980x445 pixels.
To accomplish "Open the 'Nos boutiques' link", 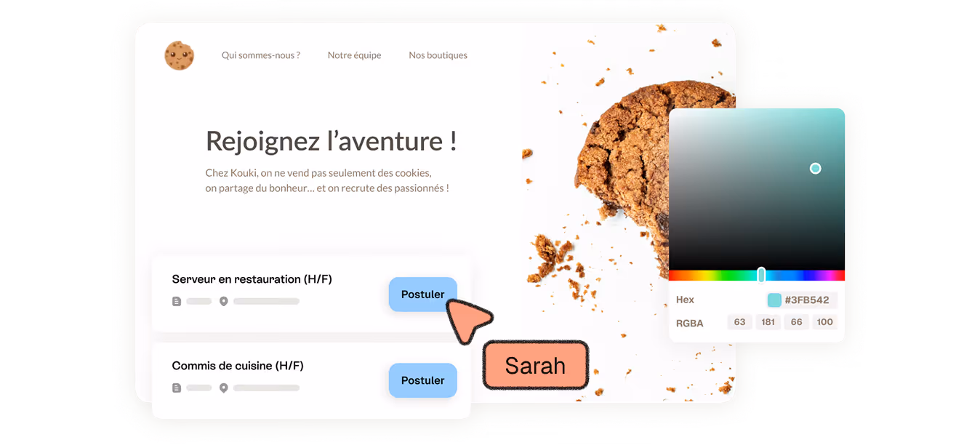I will pyautogui.click(x=438, y=55).
